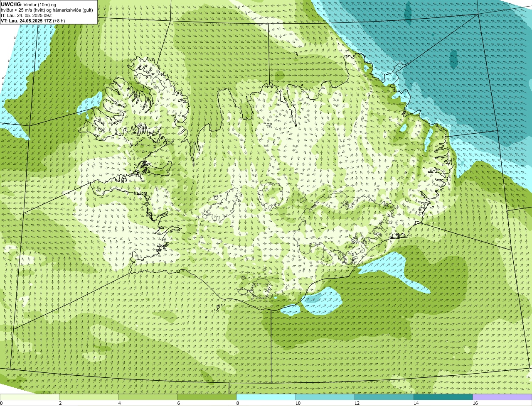Click the 6–8 m/s darker green legend swatch
Screen dimensions: 532x406
(x=207, y=397)
